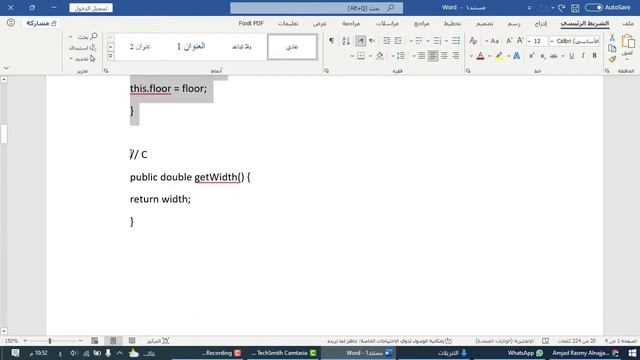Image resolution: width=640 pixels, height=360 pixels.
Task: Open the File (ملف) tab
Action: point(628,24)
